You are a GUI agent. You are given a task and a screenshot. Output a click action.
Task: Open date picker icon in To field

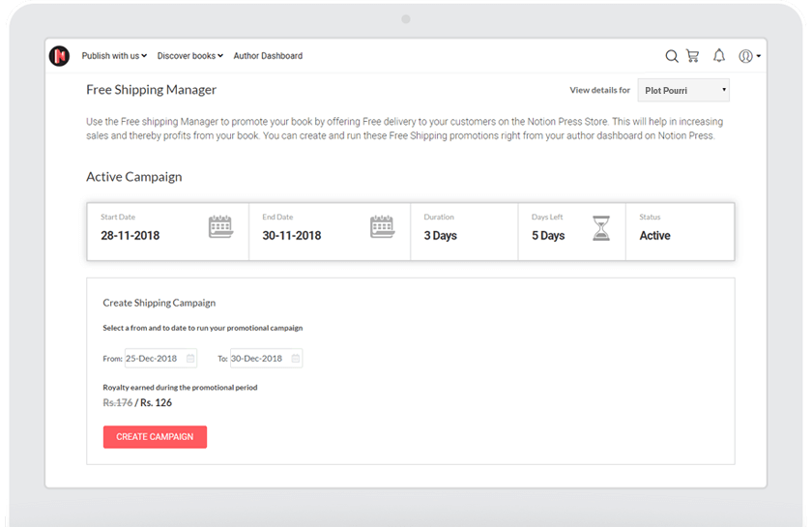point(296,359)
